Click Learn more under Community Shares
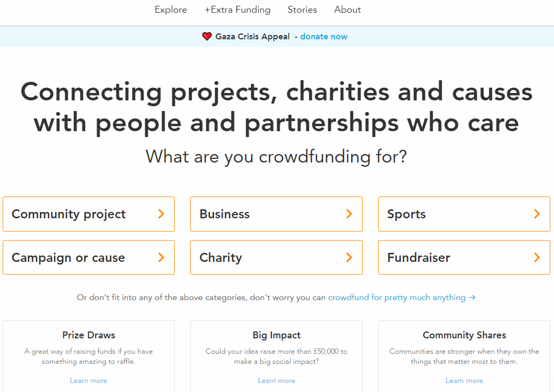Viewport: 554px width, 392px height. (464, 381)
